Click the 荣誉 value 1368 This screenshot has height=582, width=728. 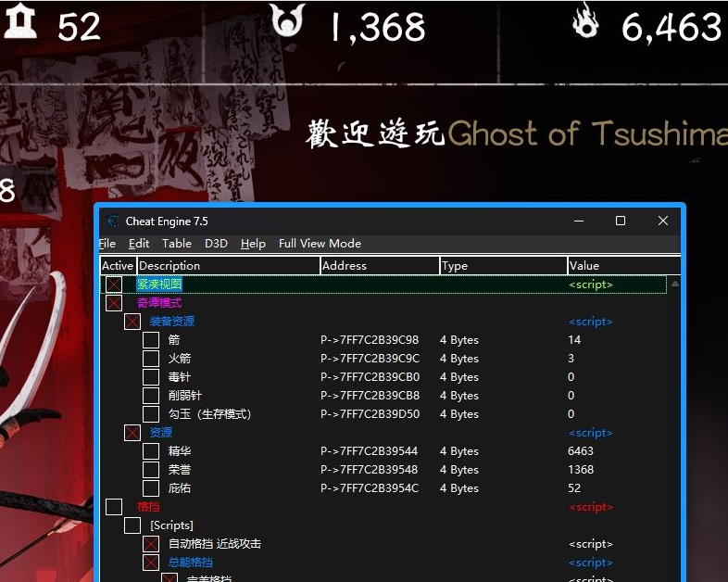click(x=581, y=470)
